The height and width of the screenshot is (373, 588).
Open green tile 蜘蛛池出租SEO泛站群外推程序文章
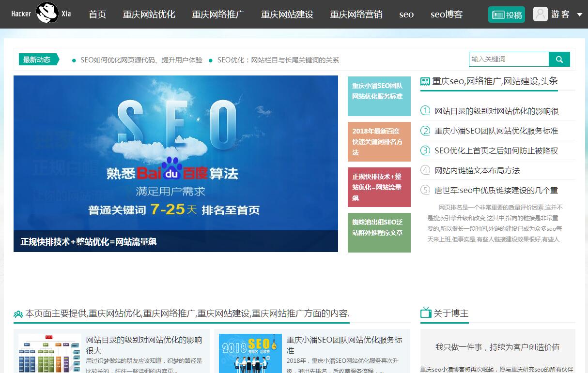[x=379, y=233]
